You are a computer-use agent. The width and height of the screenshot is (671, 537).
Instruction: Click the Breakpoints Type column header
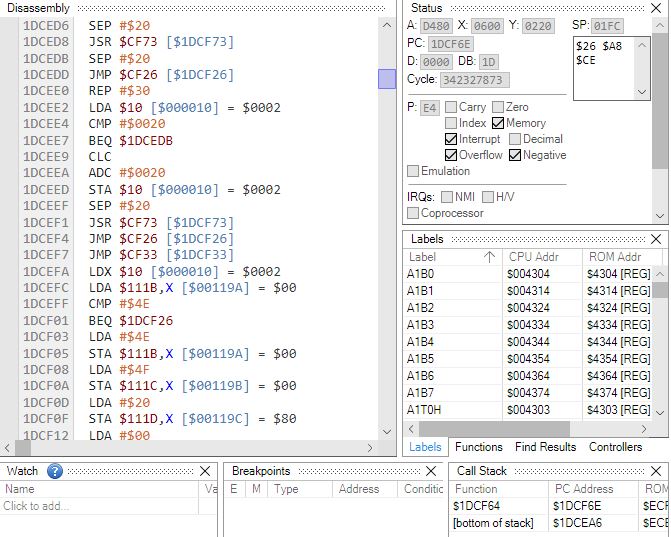[300, 489]
